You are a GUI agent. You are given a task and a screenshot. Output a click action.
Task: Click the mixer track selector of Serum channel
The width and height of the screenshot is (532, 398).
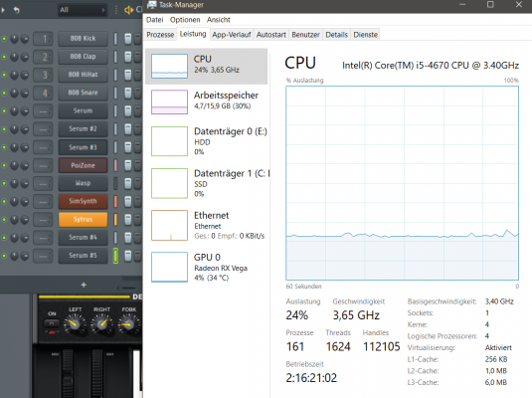point(43,111)
